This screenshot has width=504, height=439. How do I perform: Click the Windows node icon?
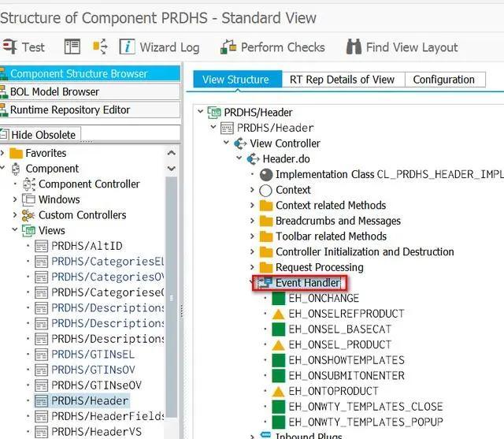click(x=28, y=199)
